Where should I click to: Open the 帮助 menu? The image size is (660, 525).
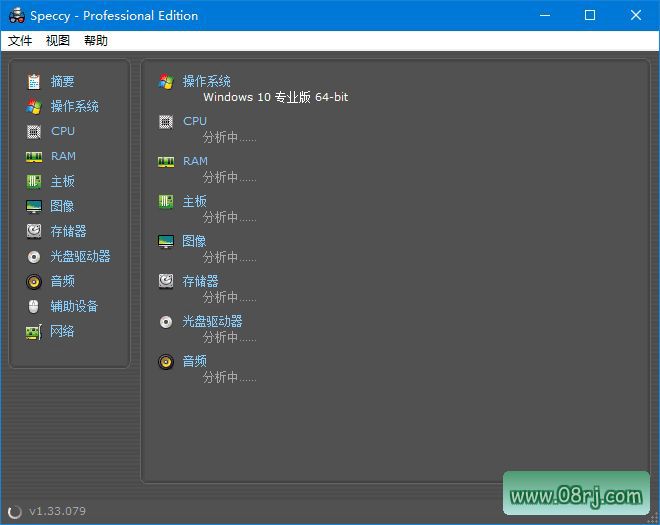(x=96, y=41)
